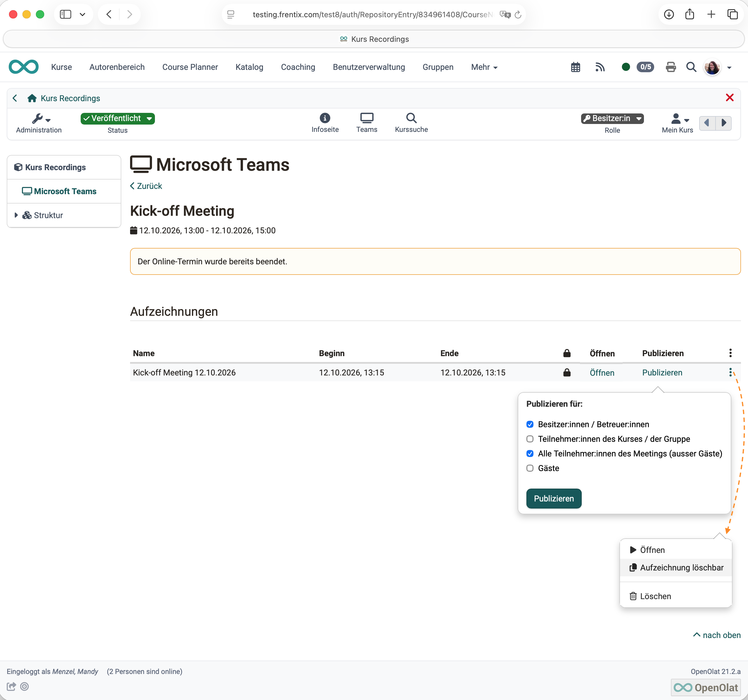Go to next course element arrow
This screenshot has width=748, height=700.
click(x=723, y=123)
